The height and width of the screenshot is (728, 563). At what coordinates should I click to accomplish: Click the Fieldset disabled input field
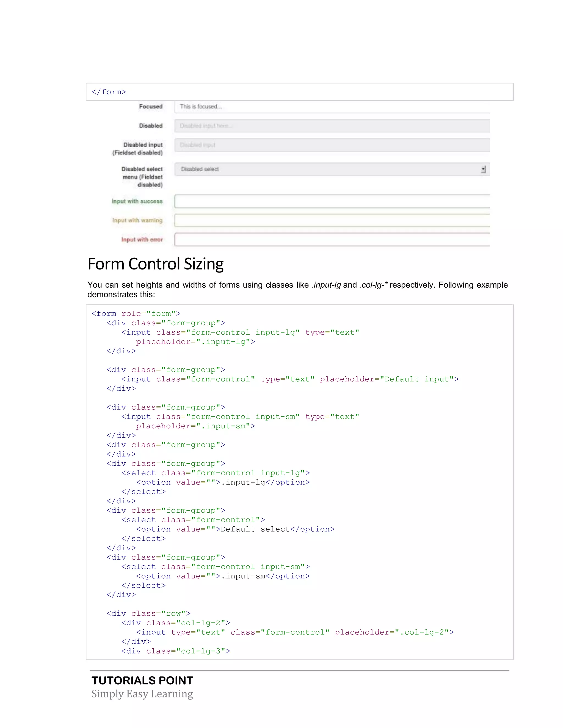332,145
